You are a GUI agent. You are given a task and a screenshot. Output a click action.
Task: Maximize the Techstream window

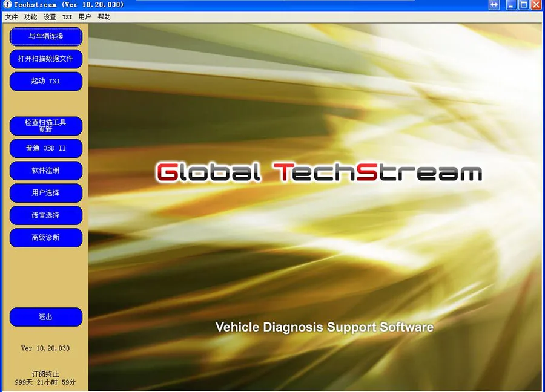click(x=523, y=5)
